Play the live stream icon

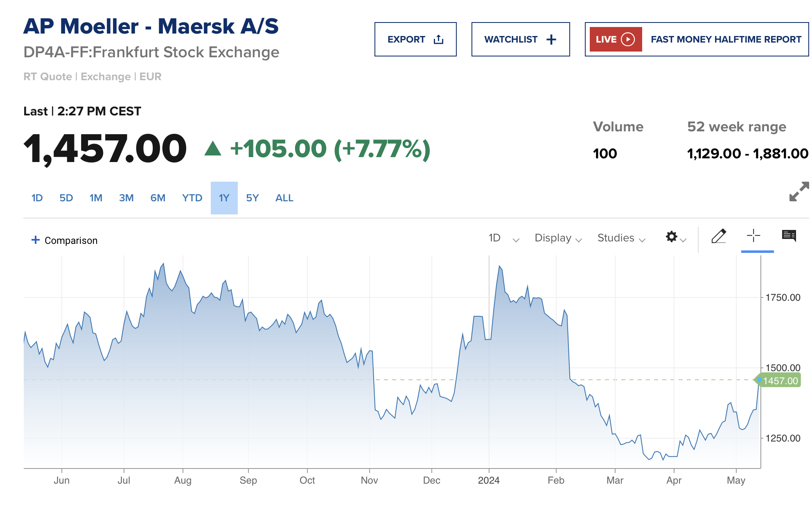(x=627, y=39)
